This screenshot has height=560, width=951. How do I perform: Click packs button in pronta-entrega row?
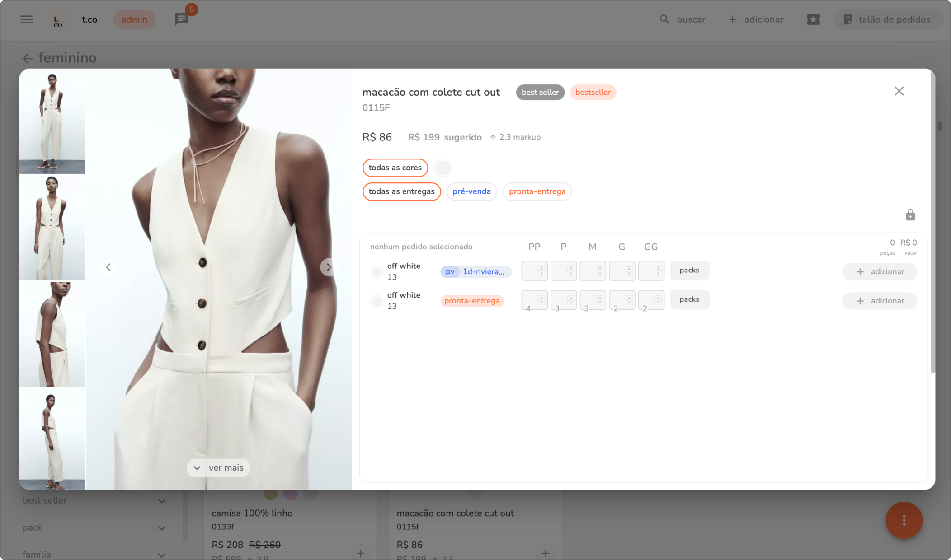coord(689,299)
